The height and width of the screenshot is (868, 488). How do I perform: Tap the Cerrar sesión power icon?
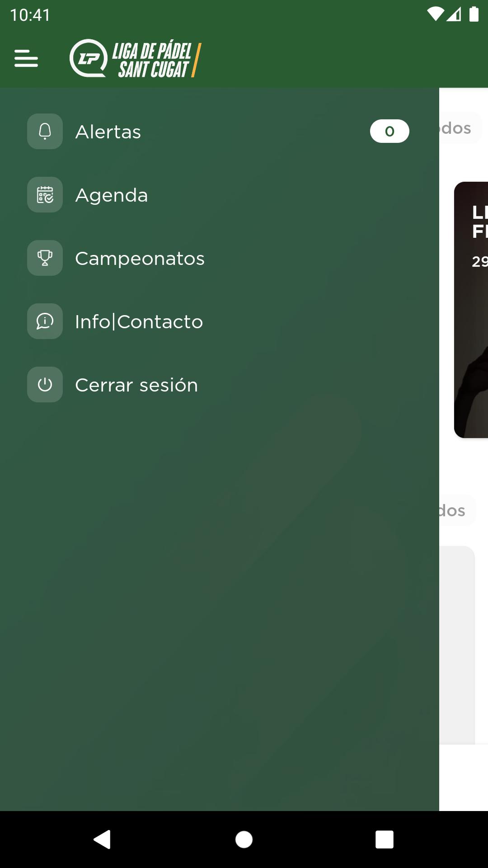tap(45, 385)
